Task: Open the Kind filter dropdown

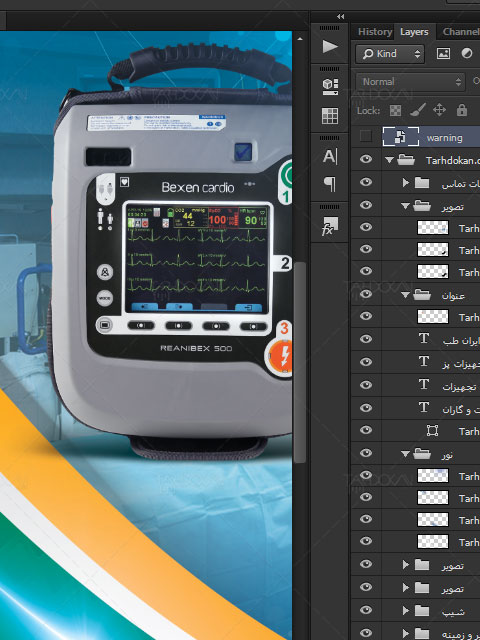Action: pos(390,53)
